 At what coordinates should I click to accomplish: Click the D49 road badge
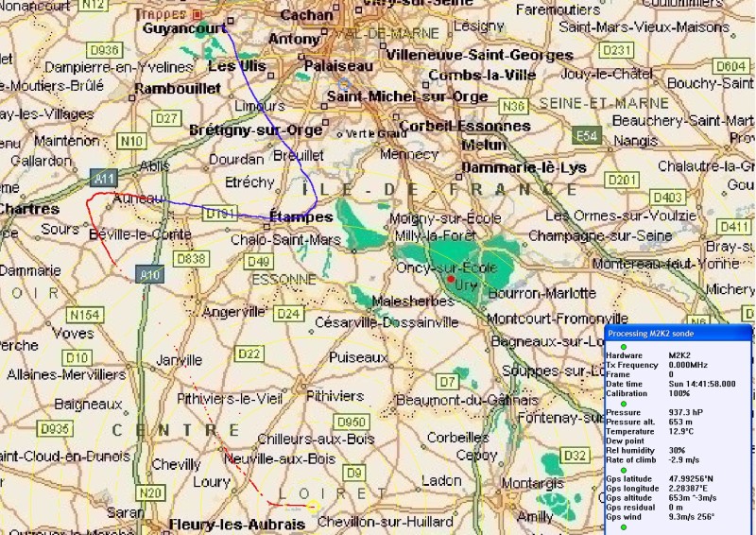coord(259,262)
